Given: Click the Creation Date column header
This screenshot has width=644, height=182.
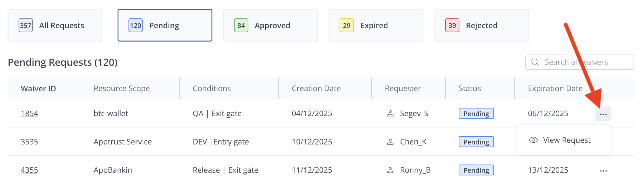Looking at the screenshot, I should pyautogui.click(x=316, y=88).
